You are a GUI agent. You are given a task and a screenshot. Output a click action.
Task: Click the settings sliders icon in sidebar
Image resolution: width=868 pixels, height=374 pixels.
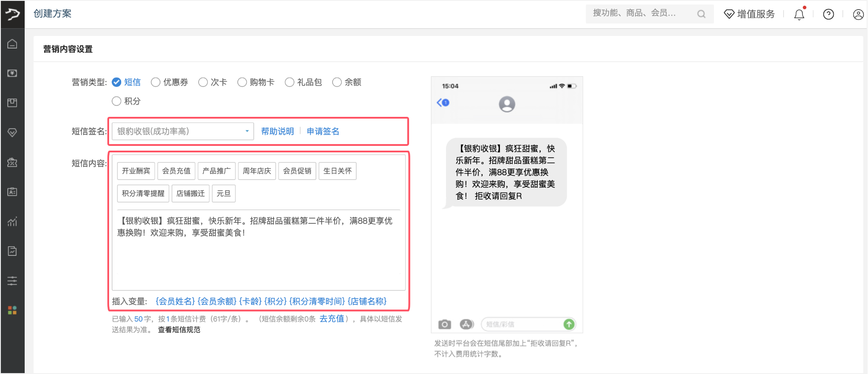[12, 281]
